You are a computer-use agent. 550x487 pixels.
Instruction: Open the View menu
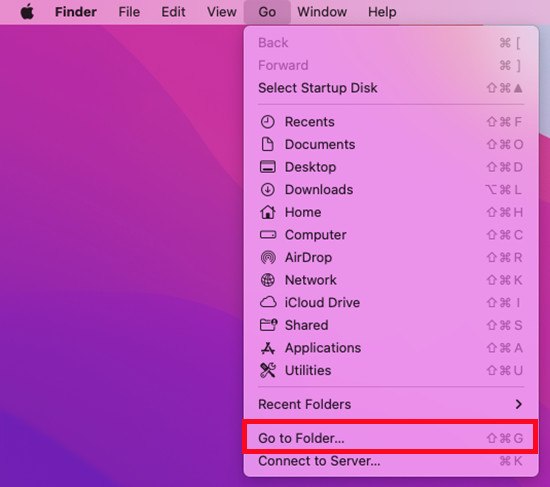tap(222, 12)
